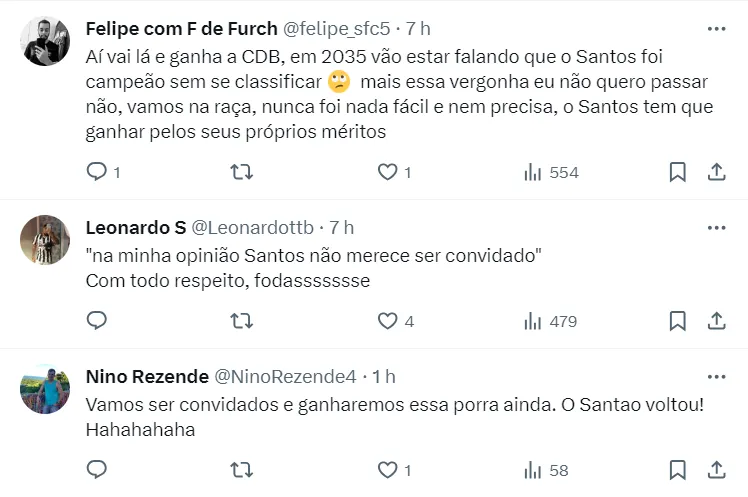The height and width of the screenshot is (497, 748).
Task: Repost Leonardo S's tweet
Action: click(241, 321)
